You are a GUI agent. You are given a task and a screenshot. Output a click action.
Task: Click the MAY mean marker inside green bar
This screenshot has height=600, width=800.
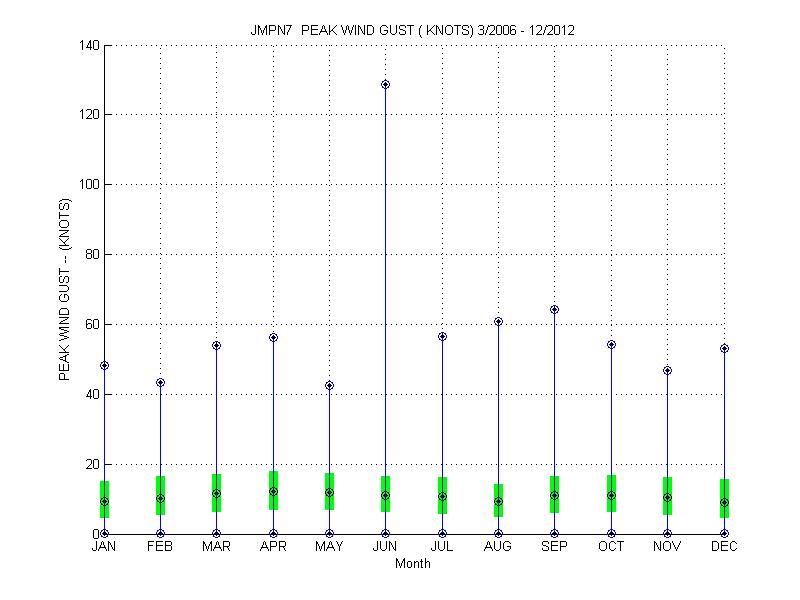[x=330, y=493]
